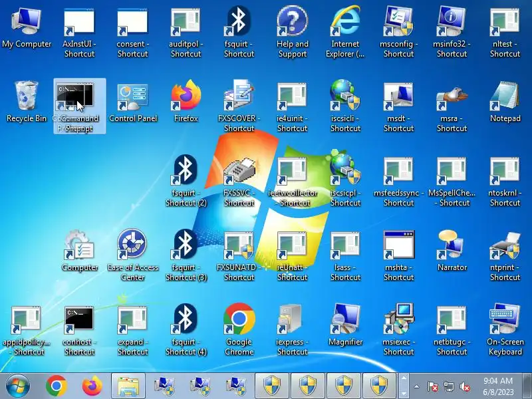Click the Computer management shortcut icon

(79, 251)
